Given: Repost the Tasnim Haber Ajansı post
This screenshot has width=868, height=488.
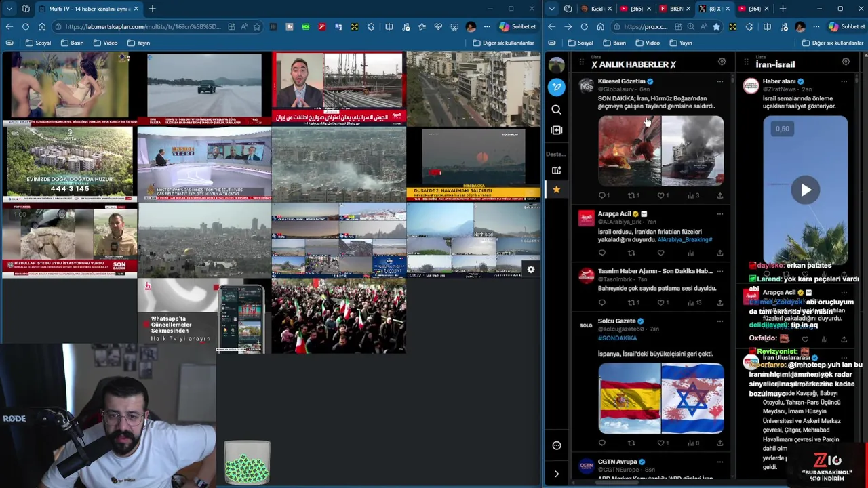Looking at the screenshot, I should 632,302.
